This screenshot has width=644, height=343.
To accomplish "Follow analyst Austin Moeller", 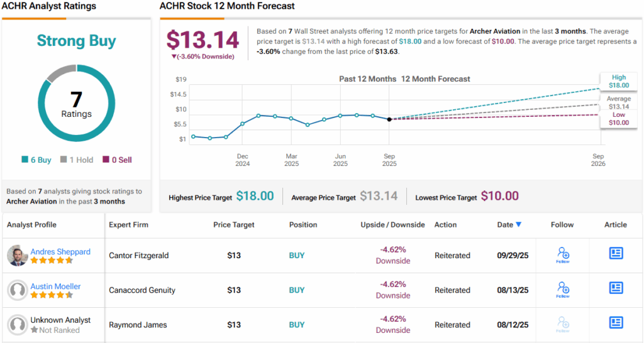I will 563,289.
